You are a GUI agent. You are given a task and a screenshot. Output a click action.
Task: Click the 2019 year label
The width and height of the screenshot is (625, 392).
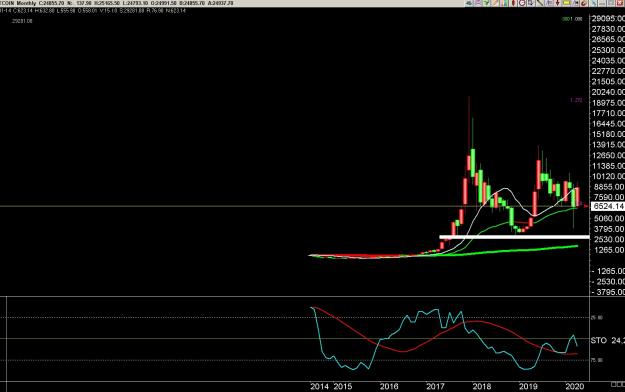528,386
